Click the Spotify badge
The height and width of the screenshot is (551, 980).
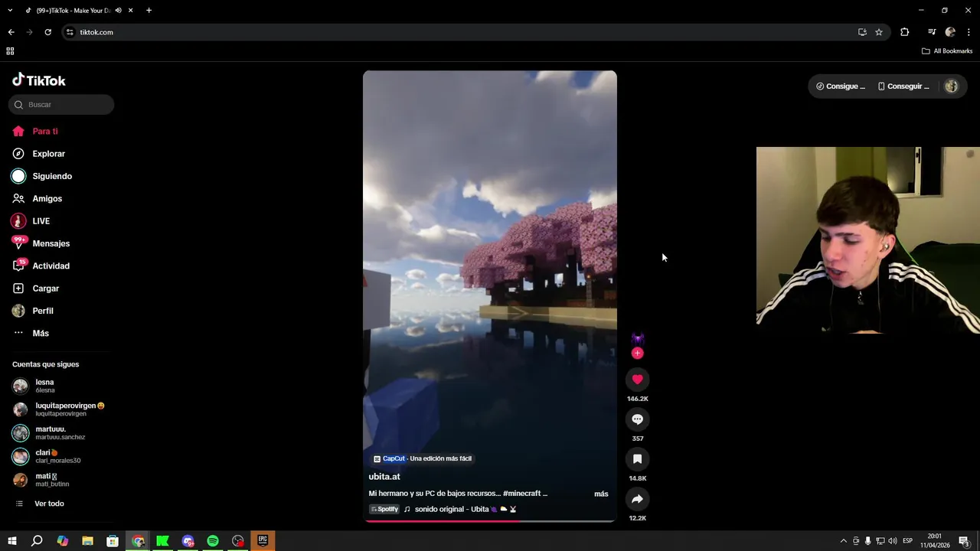384,510
